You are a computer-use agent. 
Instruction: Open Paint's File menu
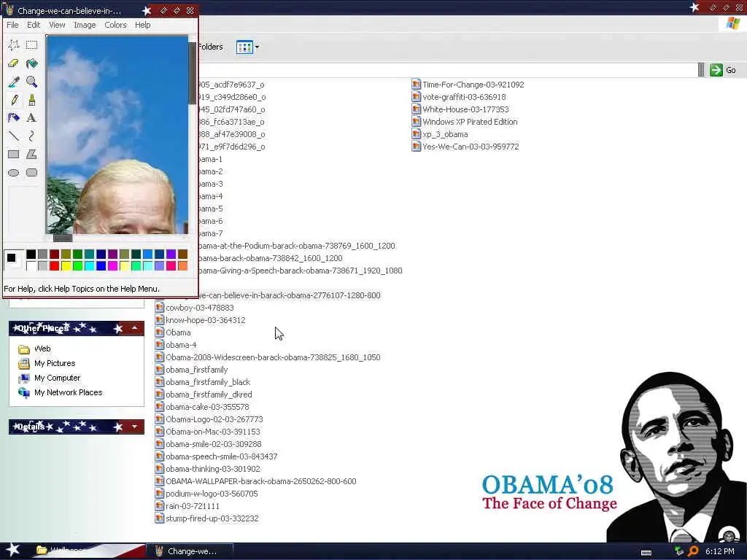coord(13,25)
